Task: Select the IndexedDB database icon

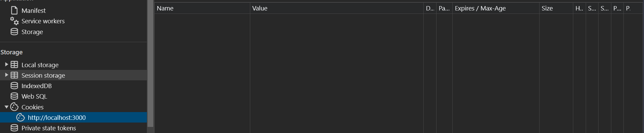Action: 14,86
